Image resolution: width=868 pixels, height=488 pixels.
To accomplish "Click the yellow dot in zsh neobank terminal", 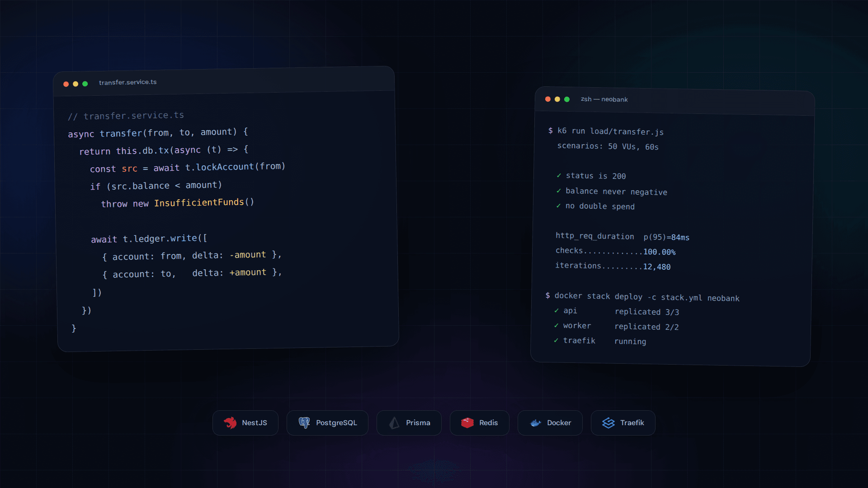I will coord(557,99).
